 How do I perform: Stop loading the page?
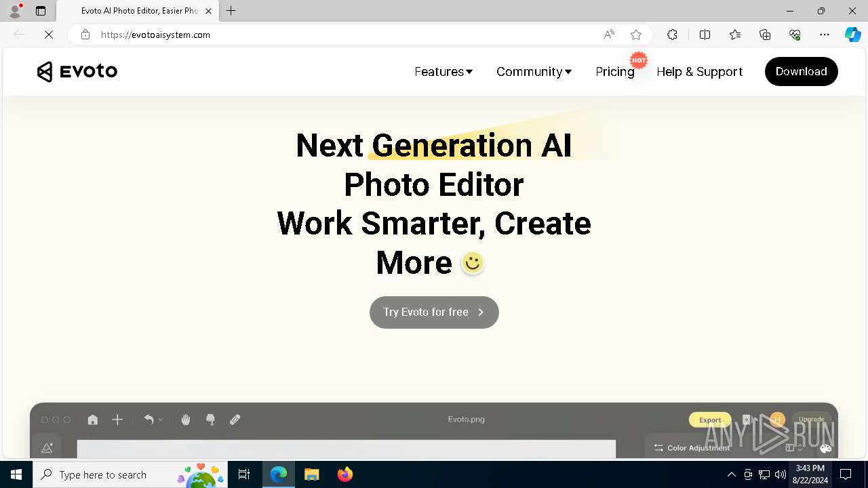coord(48,35)
